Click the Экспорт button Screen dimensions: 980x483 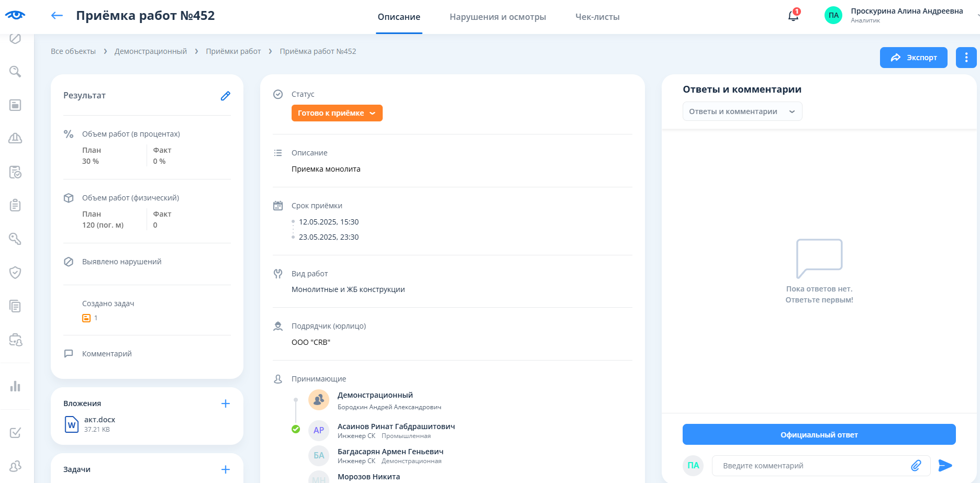click(x=913, y=58)
